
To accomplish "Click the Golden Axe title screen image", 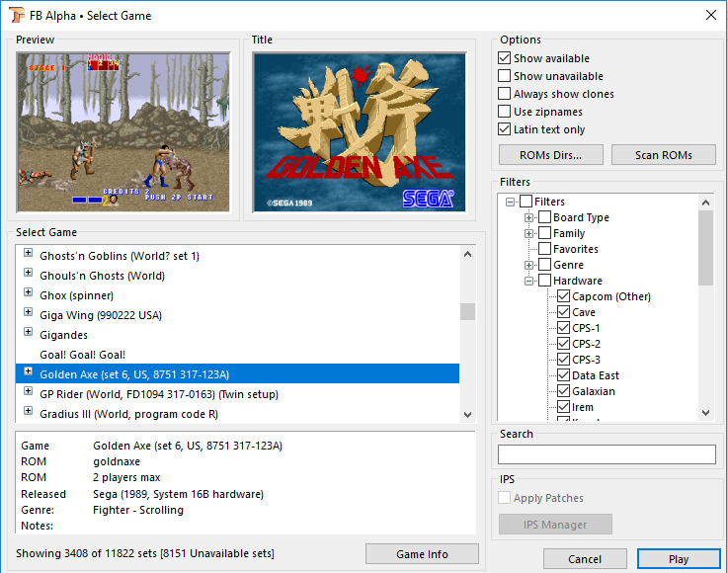I will pyautogui.click(x=360, y=132).
